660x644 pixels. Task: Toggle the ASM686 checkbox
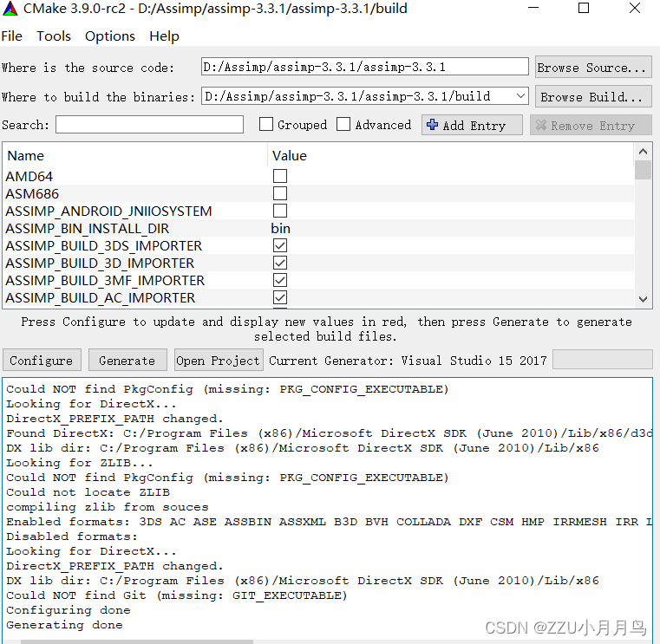pos(280,193)
